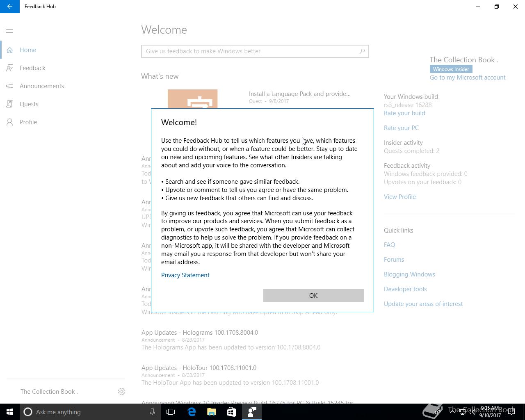Open App Updates - Holograms announcement
This screenshot has width=525, height=420.
200,333
